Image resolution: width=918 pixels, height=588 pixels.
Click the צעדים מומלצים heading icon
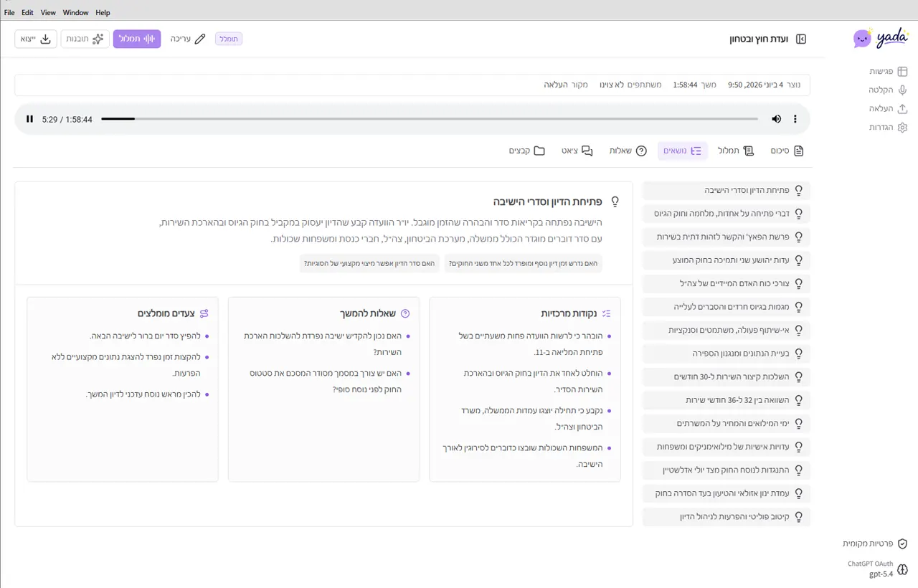[x=204, y=313]
